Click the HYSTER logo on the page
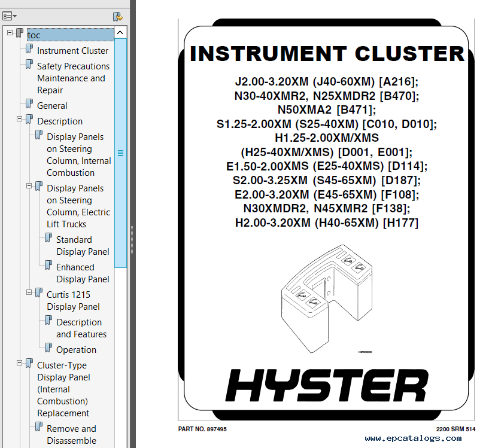Image resolution: width=492 pixels, height=448 pixels. click(327, 385)
